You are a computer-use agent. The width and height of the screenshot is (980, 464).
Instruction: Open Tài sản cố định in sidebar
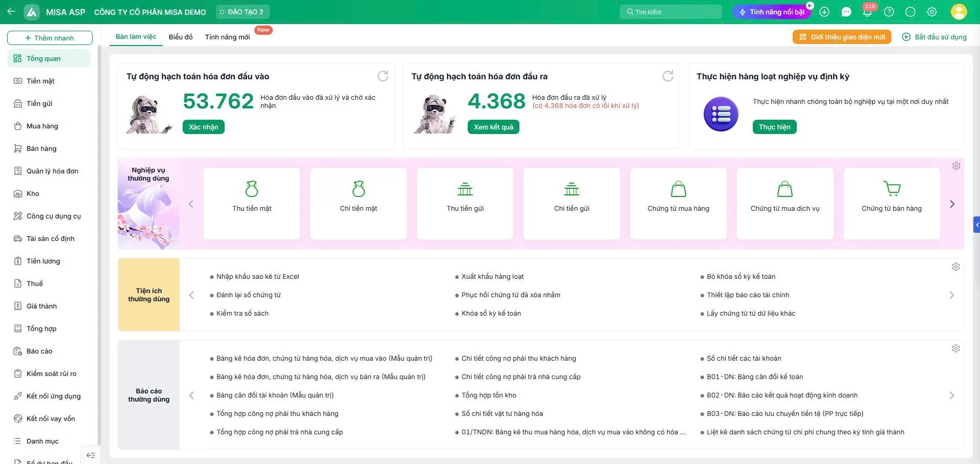[x=49, y=238]
